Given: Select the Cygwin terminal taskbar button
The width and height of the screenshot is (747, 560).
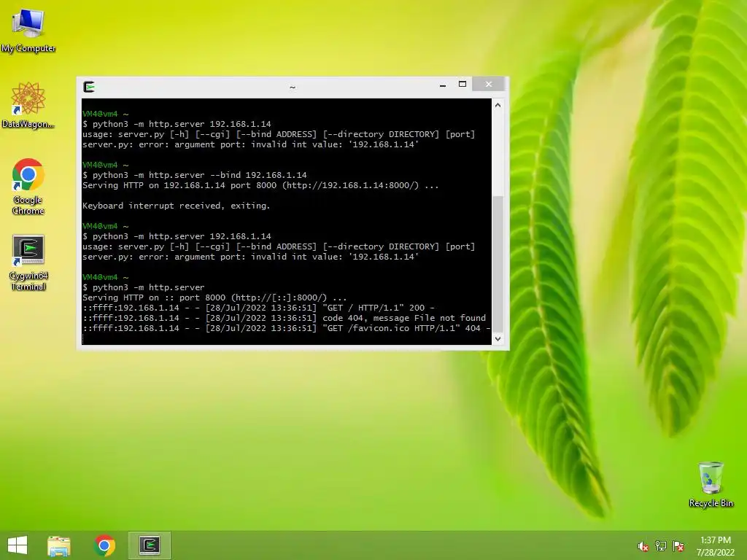Looking at the screenshot, I should (x=150, y=545).
